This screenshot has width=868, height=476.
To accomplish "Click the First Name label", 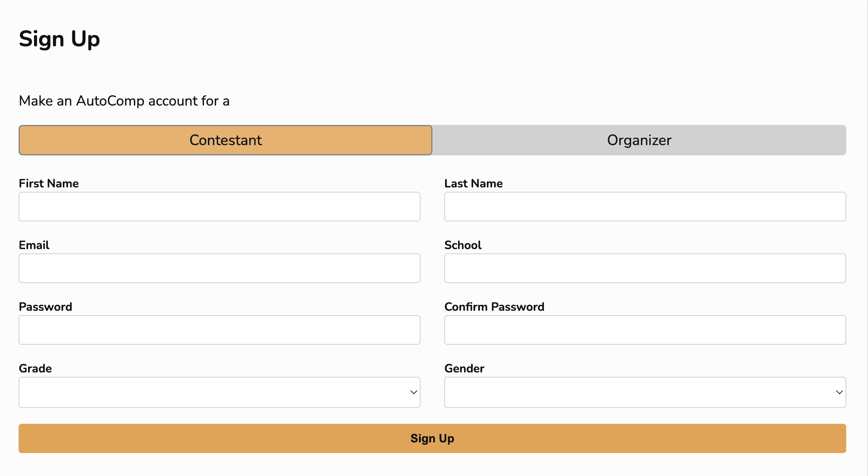I will (49, 183).
